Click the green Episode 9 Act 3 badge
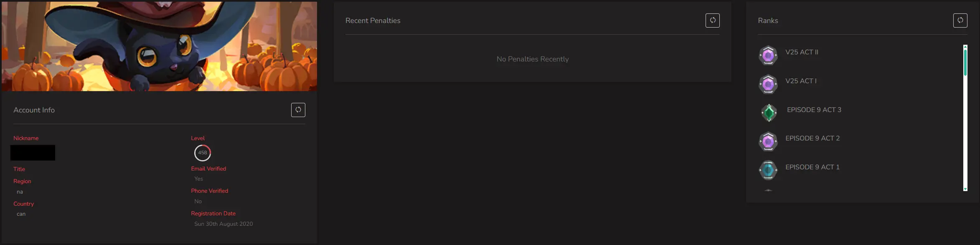Viewport: 980px width, 245px height. (769, 113)
